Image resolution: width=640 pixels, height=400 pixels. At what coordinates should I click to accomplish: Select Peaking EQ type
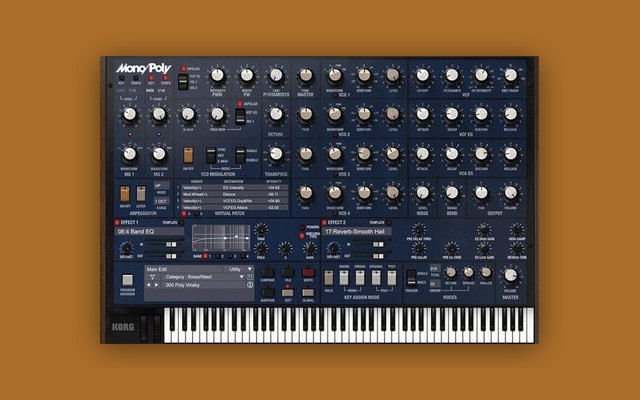(302, 227)
